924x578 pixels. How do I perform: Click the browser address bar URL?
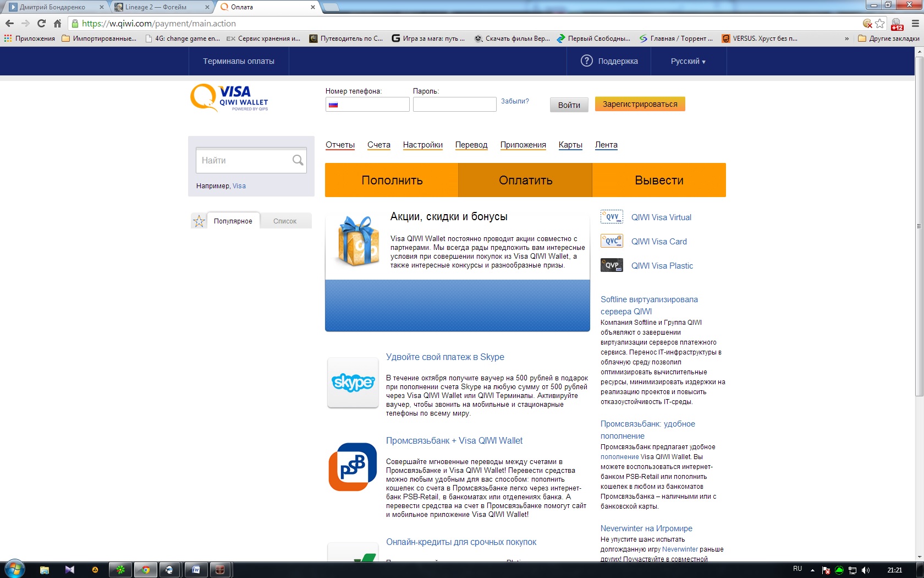click(158, 24)
